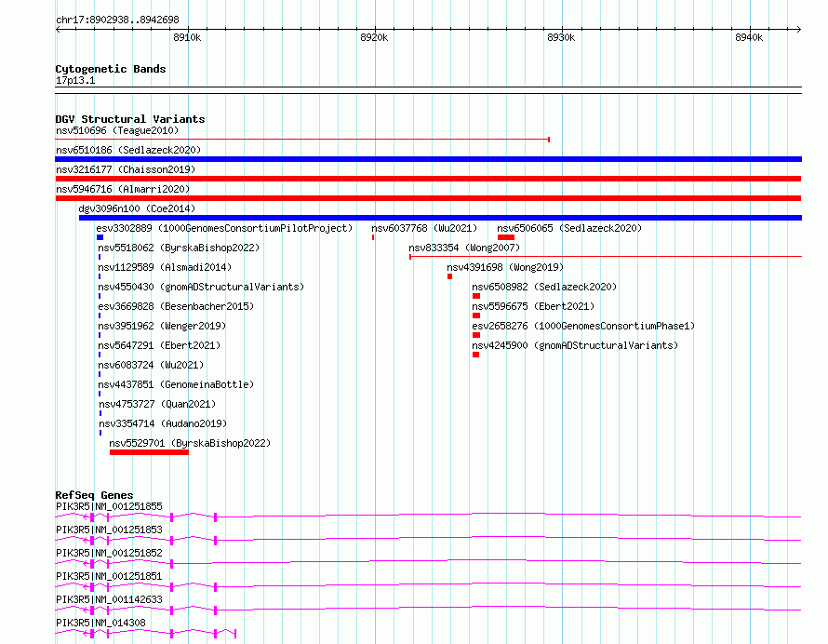Select nsv5518062 (ByrskaBishop2022) label
The image size is (828, 644).
[179, 248]
